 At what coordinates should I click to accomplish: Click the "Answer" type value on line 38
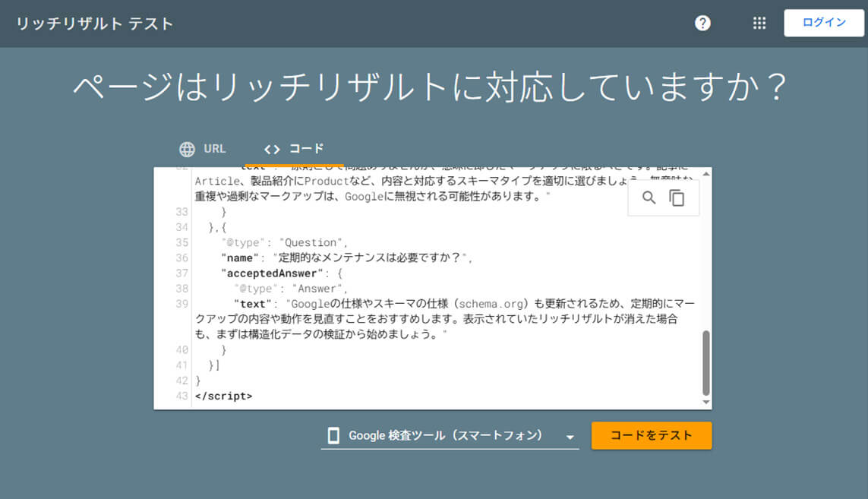317,289
